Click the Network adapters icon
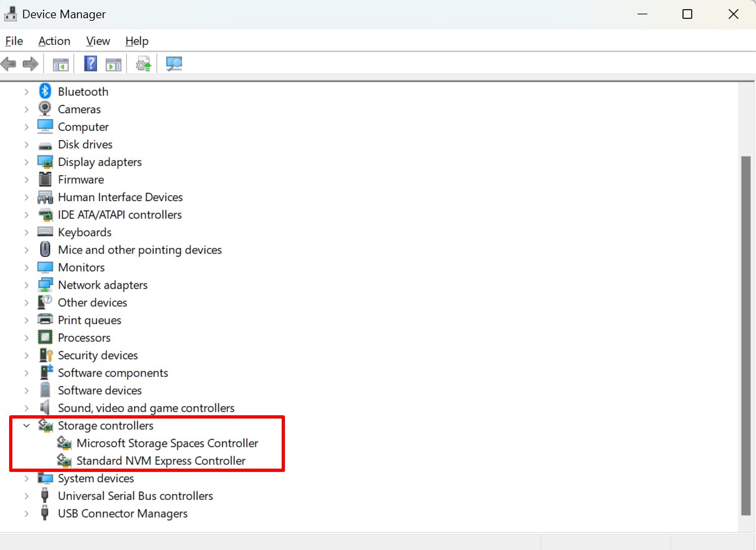The image size is (756, 550). click(x=46, y=285)
